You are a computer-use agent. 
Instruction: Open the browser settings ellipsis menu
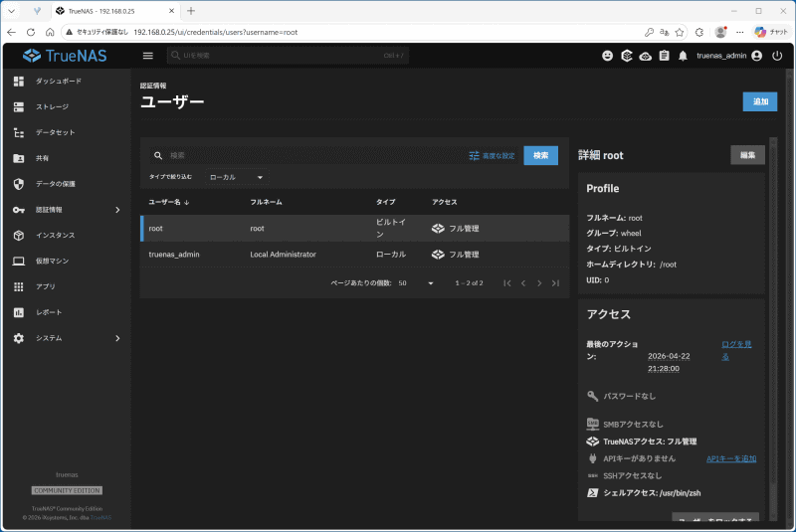click(740, 32)
